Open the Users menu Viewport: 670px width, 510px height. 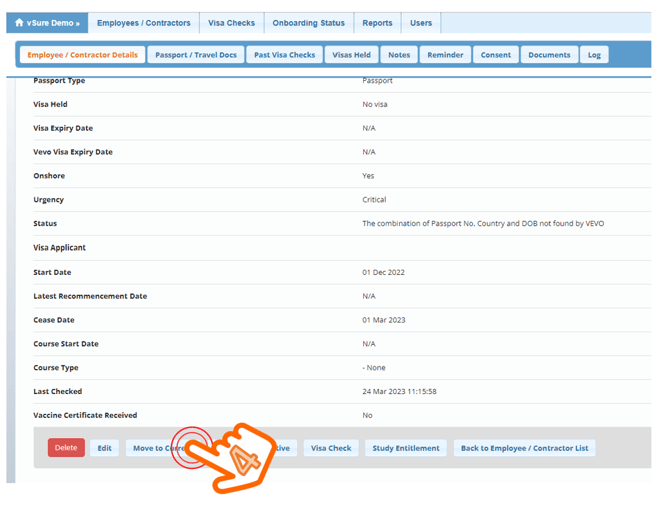click(421, 23)
